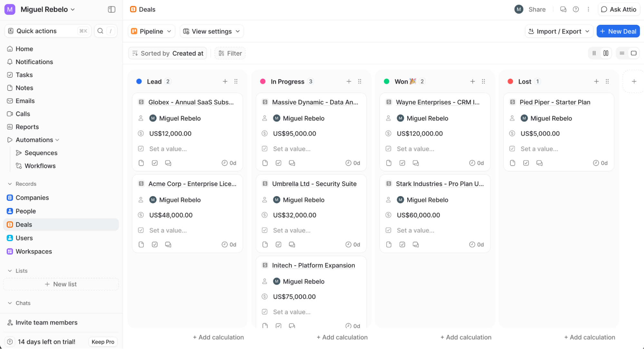
Task: Open Quick actions command bar
Action: (48, 31)
